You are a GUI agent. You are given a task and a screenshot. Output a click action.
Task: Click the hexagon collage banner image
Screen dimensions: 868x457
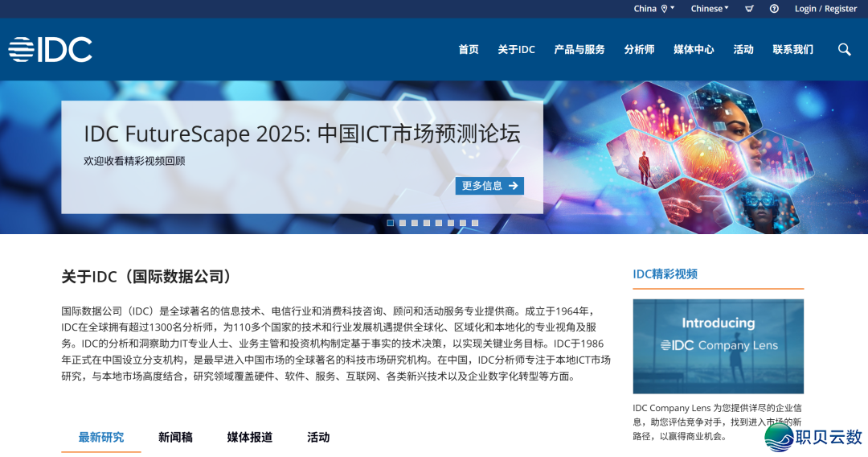point(711,158)
